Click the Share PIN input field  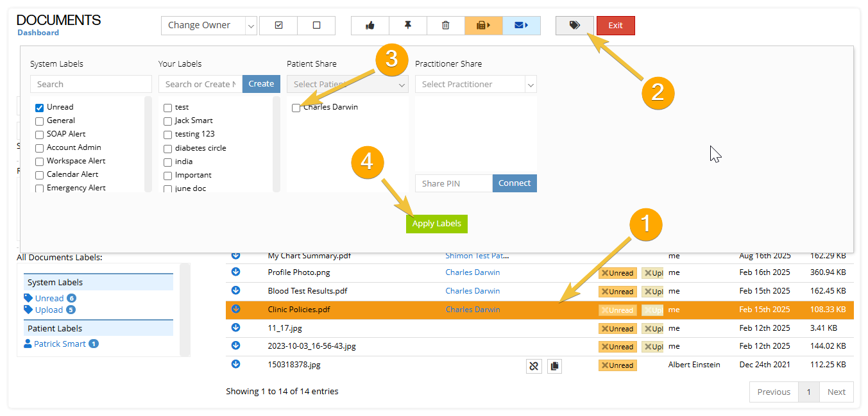coord(454,183)
